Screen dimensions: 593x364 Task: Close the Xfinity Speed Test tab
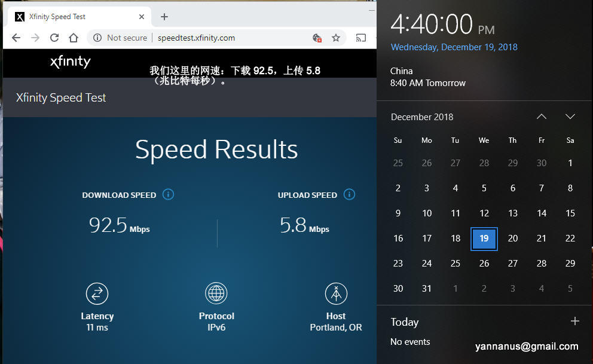(x=142, y=17)
